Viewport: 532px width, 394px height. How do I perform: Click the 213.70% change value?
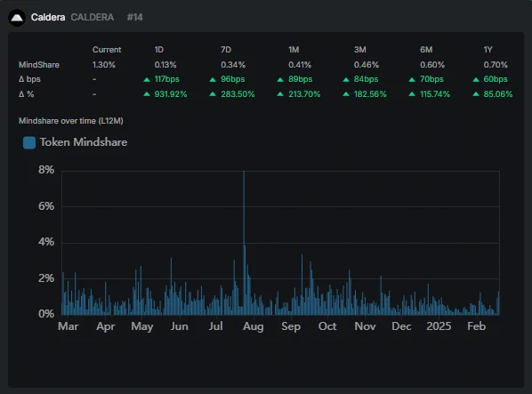pos(304,94)
